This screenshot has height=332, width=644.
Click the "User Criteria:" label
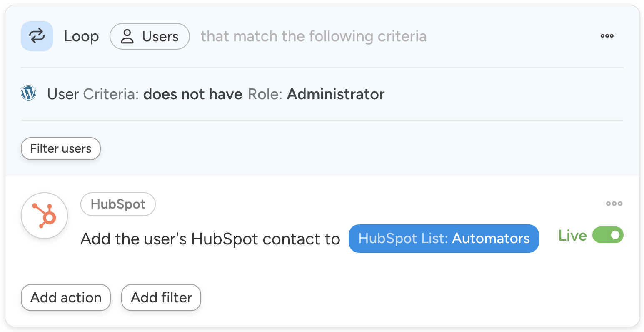93,94
